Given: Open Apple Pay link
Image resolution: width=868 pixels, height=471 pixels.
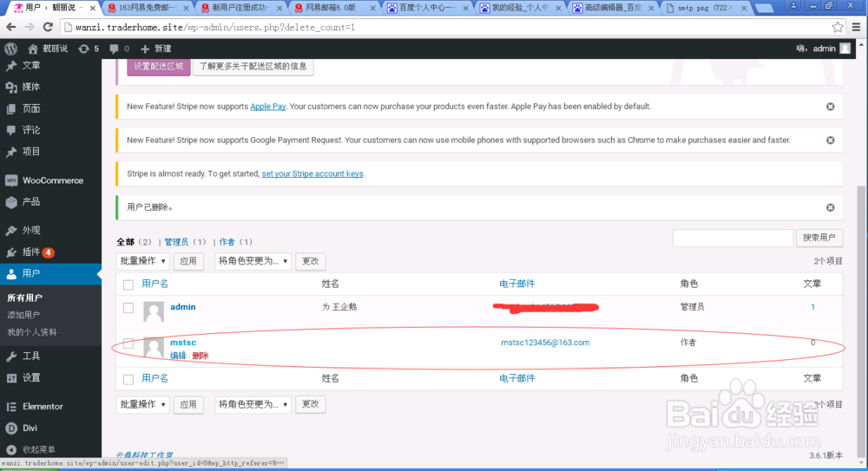Looking at the screenshot, I should pyautogui.click(x=268, y=107).
